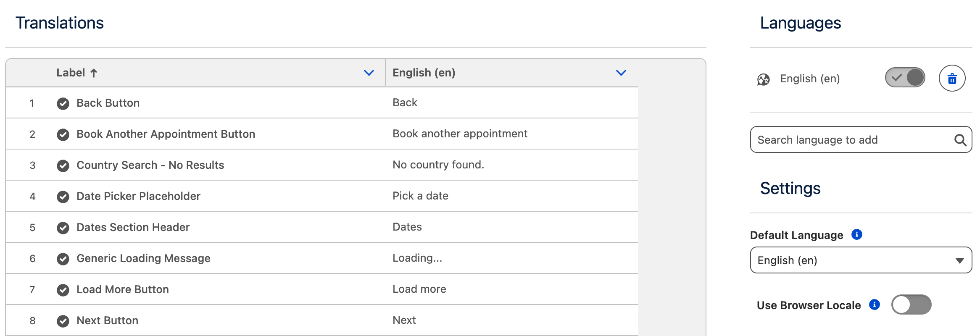The height and width of the screenshot is (336, 980).
Task: Select the 'Back' translation cell
Action: [x=511, y=103]
